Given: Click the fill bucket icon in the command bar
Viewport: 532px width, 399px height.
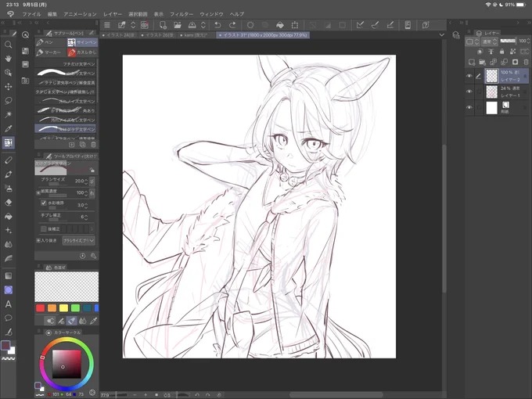Looking at the screenshot, I should tap(280, 25).
